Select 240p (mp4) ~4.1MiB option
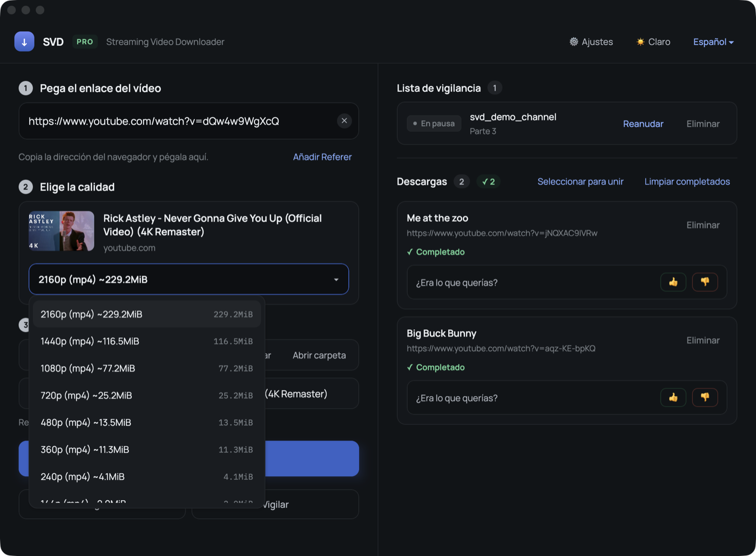Screen dimensions: 756x556 (147, 477)
